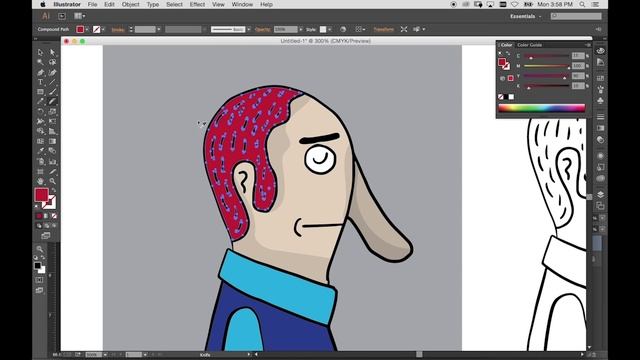
Task: Open the Layers panel icon
Action: [600, 194]
